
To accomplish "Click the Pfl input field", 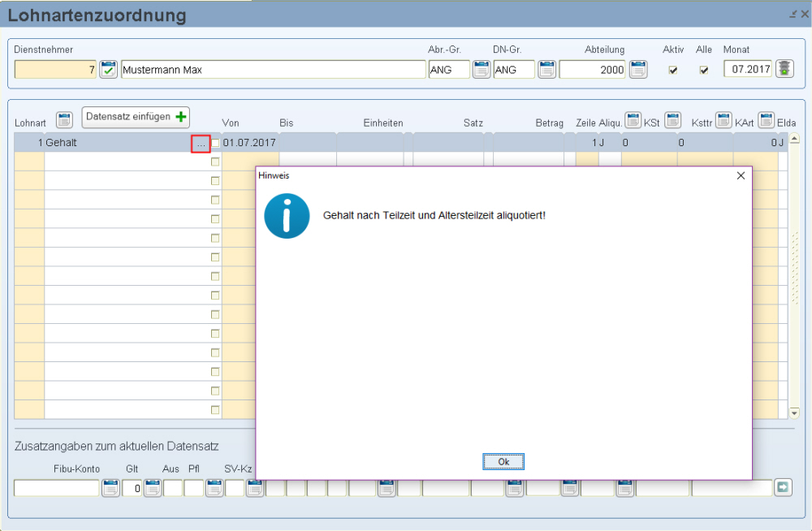I will (194, 488).
